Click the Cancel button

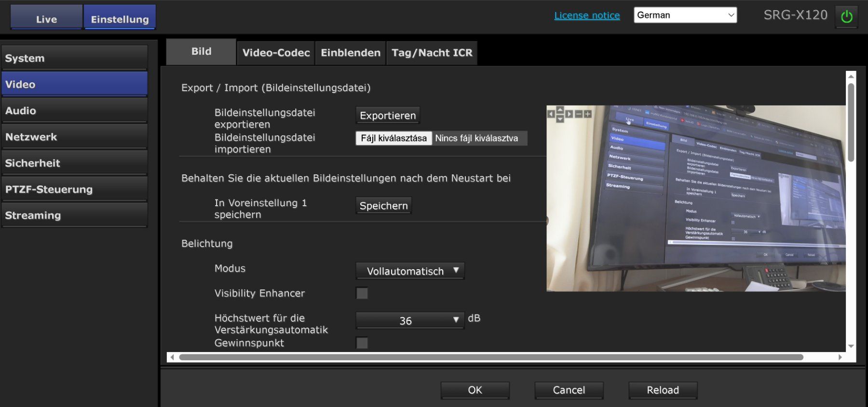(x=569, y=390)
